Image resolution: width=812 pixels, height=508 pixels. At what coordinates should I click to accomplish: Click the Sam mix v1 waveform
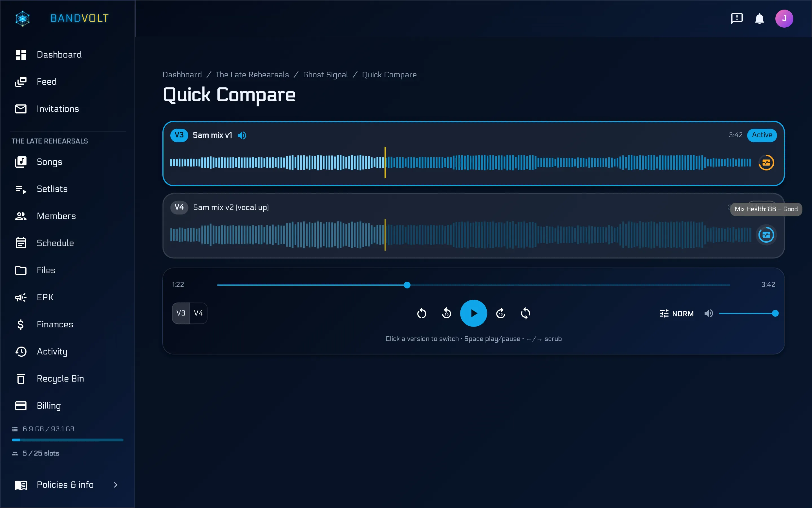click(460, 163)
